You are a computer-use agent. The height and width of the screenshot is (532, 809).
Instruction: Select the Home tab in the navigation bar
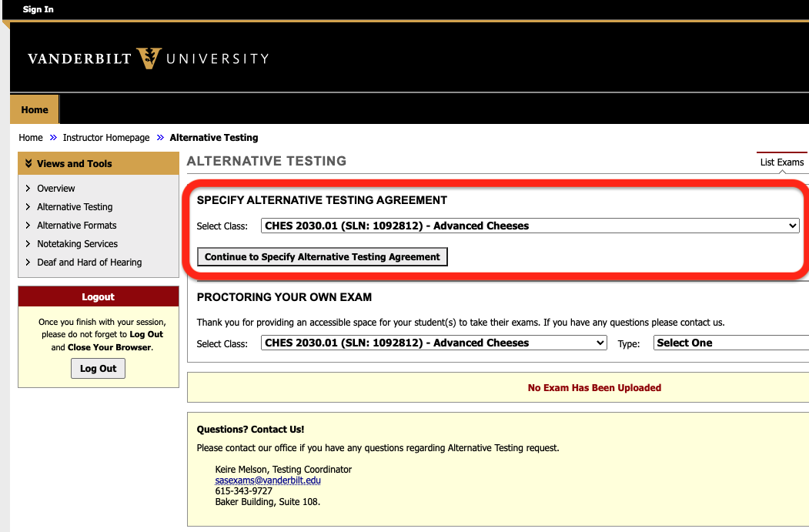click(34, 109)
